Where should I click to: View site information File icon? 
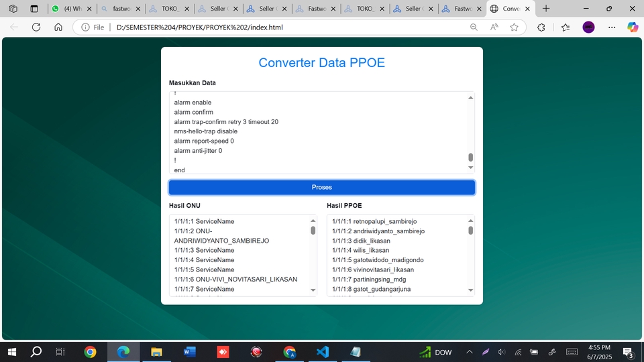click(x=93, y=27)
